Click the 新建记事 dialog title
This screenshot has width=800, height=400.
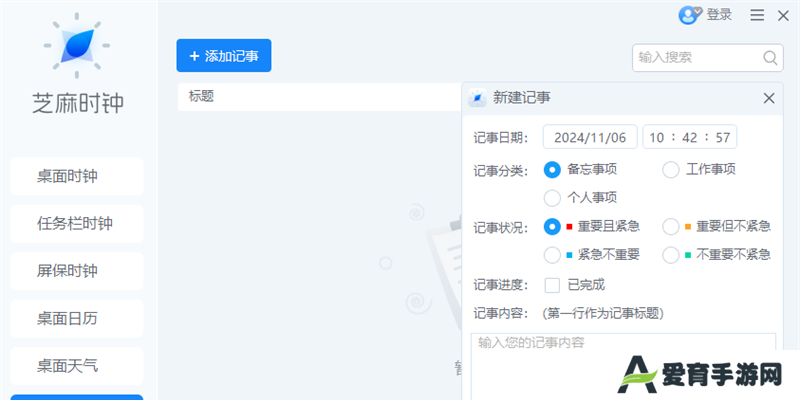(x=521, y=98)
